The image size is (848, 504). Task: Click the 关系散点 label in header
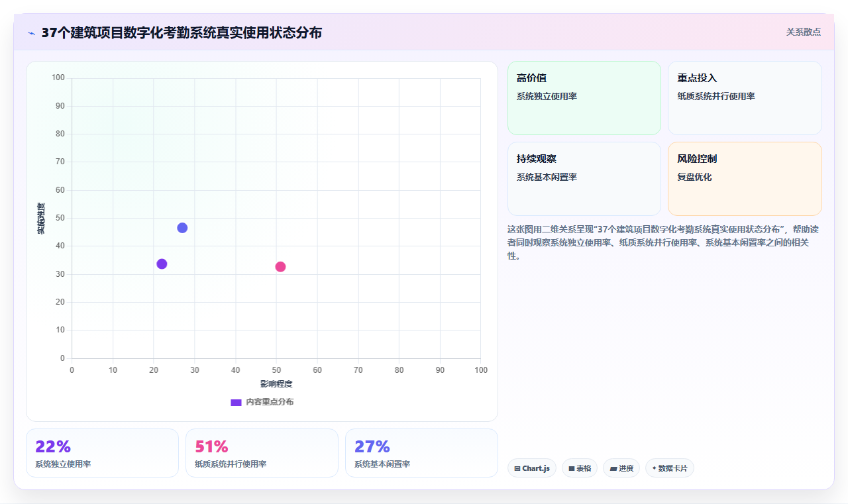coord(804,32)
